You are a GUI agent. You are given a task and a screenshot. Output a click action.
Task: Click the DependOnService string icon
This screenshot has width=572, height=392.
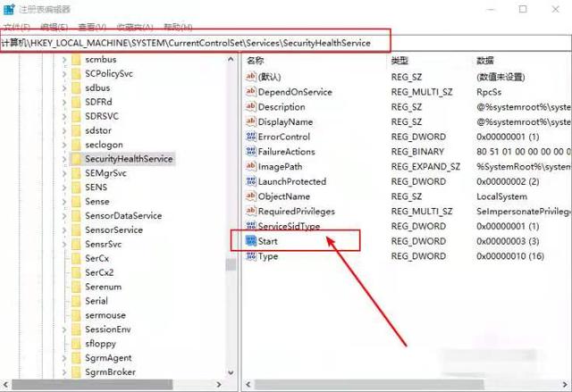point(251,92)
